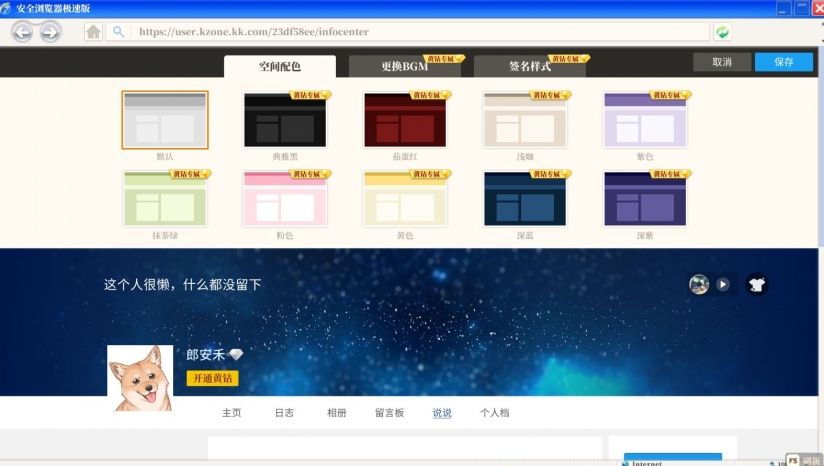Click the search magnifier icon in address bar
The height and width of the screenshot is (466, 824).
119,32
